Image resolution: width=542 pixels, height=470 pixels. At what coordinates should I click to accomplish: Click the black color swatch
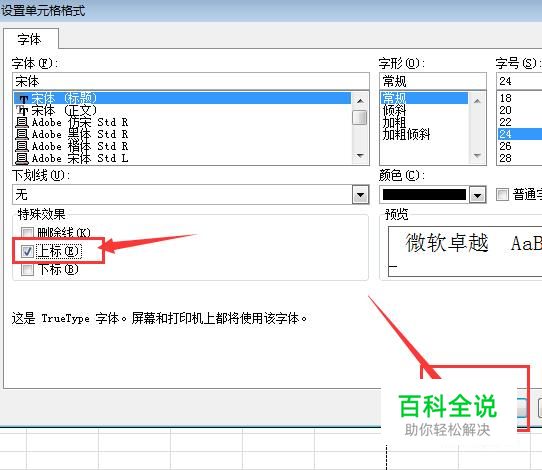[424, 195]
